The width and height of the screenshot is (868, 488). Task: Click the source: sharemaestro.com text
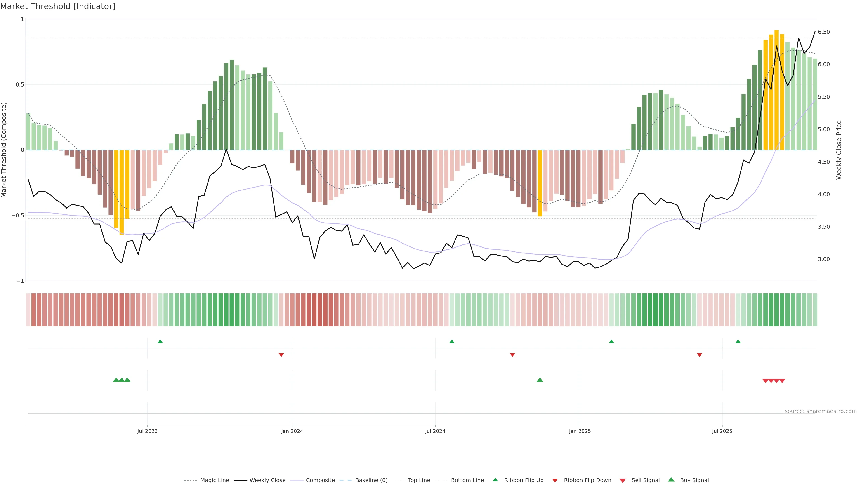pos(821,411)
